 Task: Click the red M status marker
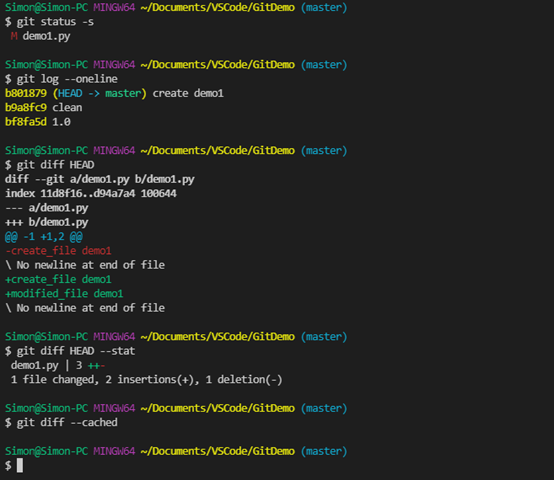coord(14,36)
